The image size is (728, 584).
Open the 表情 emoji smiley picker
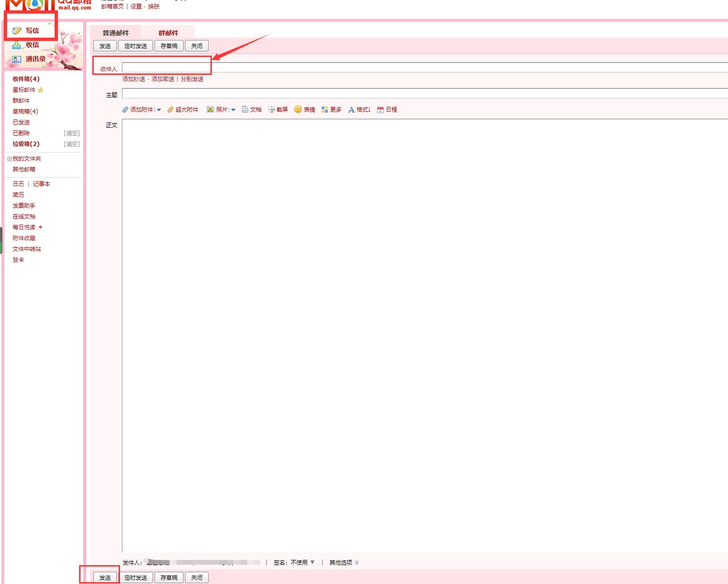tap(298, 109)
